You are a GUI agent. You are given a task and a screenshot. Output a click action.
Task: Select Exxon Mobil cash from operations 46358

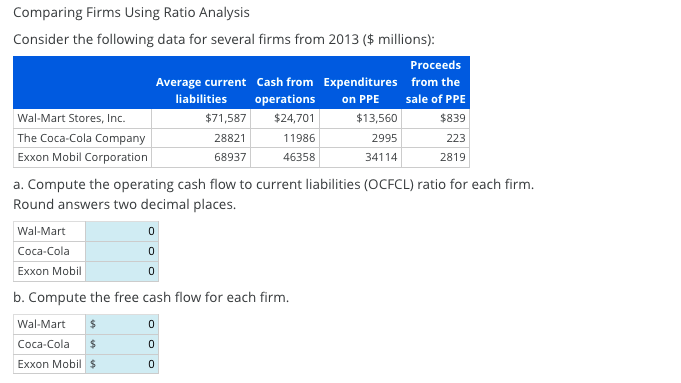tap(299, 157)
